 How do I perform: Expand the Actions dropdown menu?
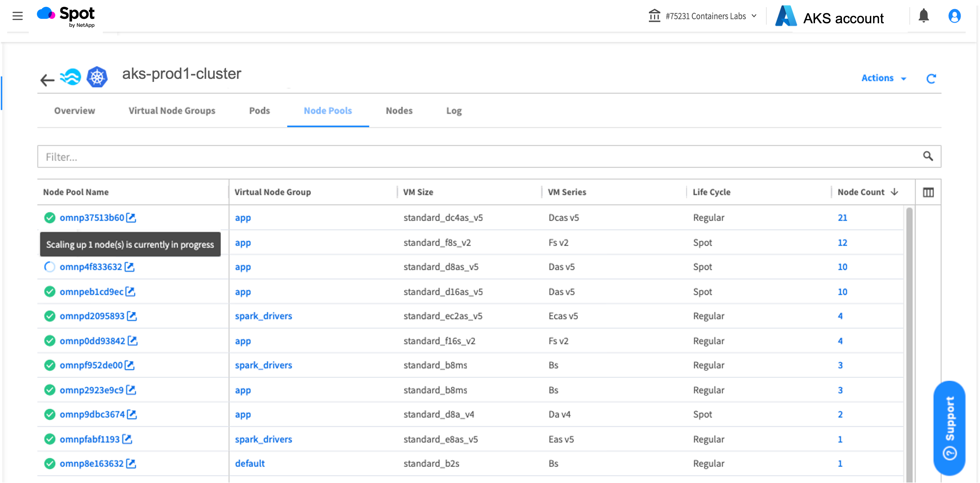(885, 78)
